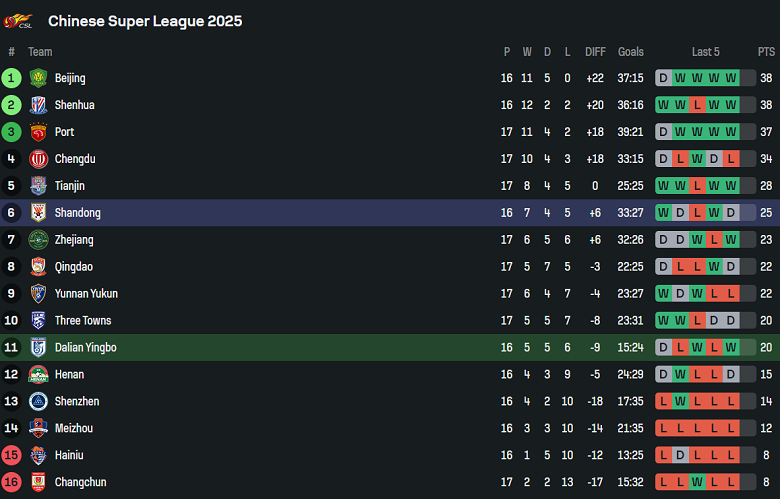
Task: Open the Three Towns team link
Action: (x=83, y=321)
